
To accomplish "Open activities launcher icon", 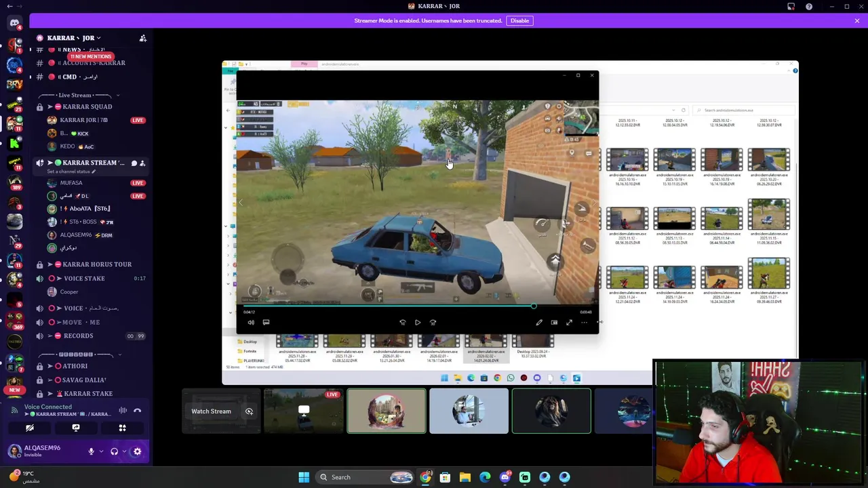I will (123, 428).
